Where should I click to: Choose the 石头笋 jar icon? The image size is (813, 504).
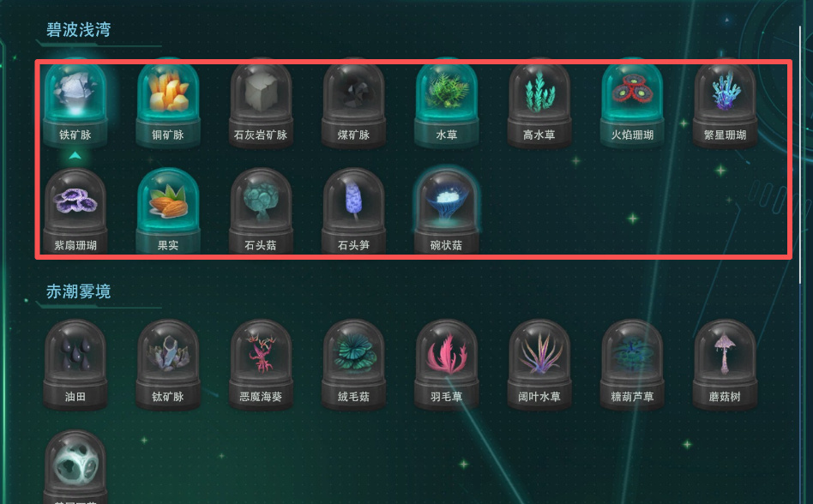tap(353, 212)
